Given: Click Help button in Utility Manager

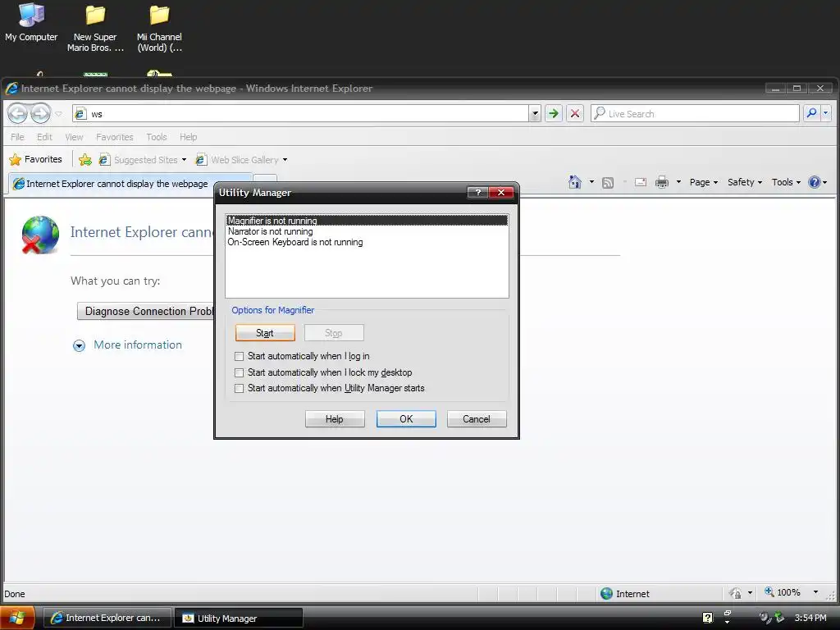Looking at the screenshot, I should (x=335, y=419).
